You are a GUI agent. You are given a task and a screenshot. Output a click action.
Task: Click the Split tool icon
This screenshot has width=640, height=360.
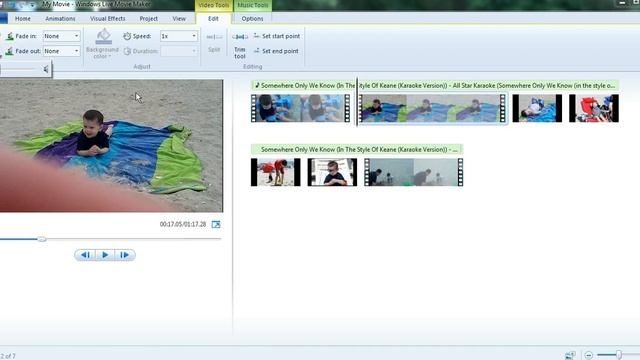tap(214, 37)
